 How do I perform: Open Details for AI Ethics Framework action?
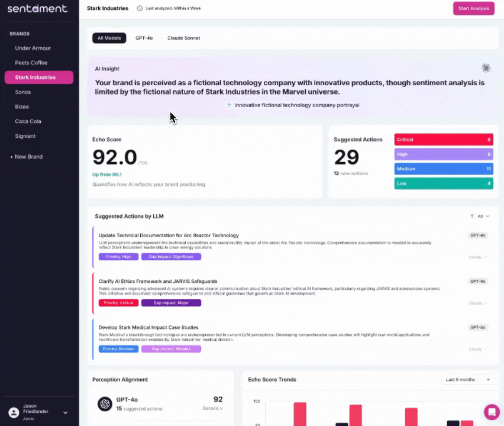477,303
